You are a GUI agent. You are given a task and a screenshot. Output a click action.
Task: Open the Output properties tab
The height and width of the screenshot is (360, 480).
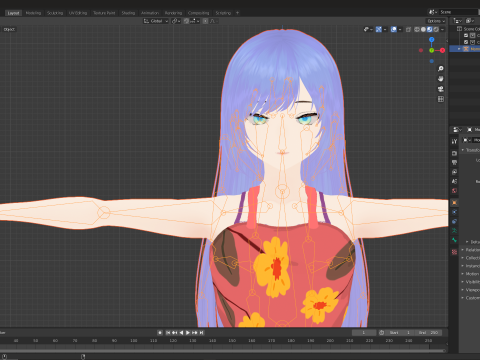click(454, 163)
